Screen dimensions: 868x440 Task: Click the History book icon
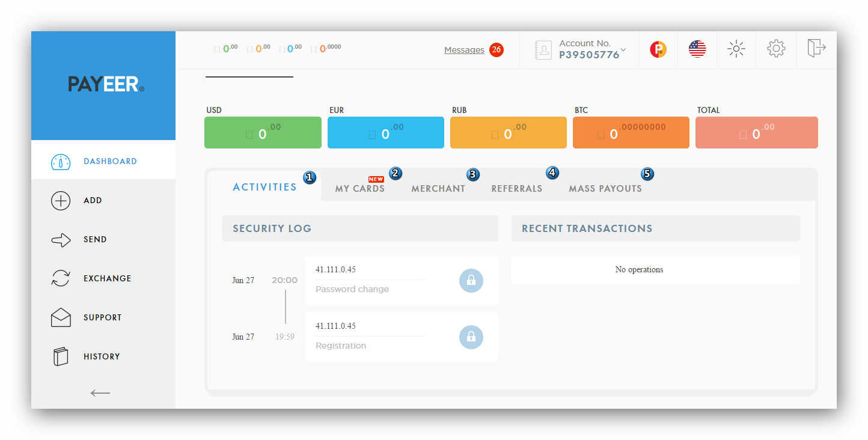click(x=61, y=356)
